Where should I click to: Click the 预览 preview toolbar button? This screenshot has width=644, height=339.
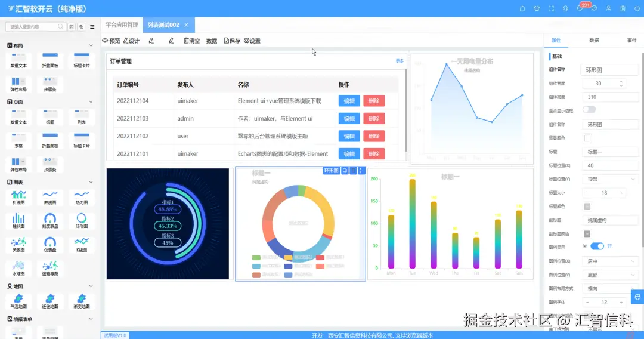tap(112, 41)
